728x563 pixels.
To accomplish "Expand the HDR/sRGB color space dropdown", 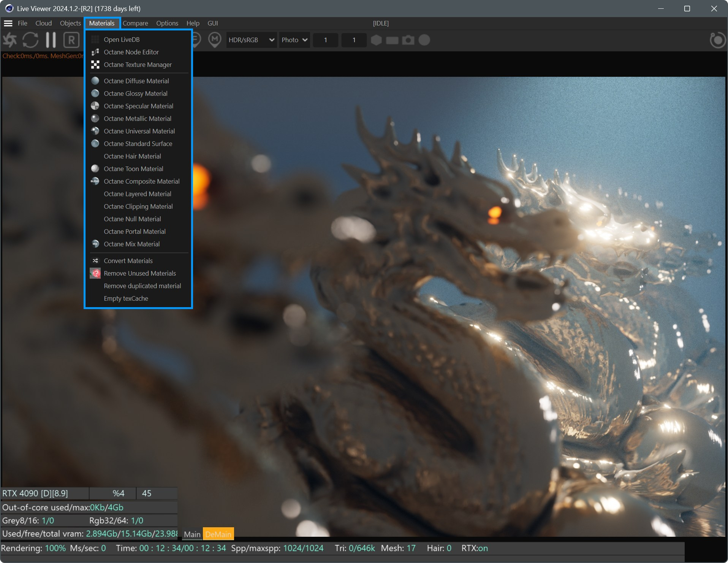I will coord(251,40).
